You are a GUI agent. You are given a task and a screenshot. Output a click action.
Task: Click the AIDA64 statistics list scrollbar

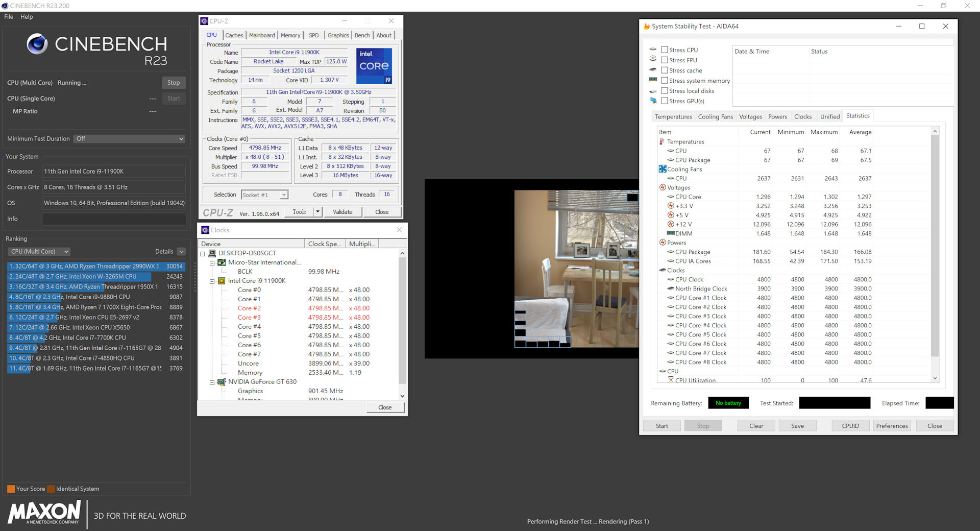(x=935, y=246)
